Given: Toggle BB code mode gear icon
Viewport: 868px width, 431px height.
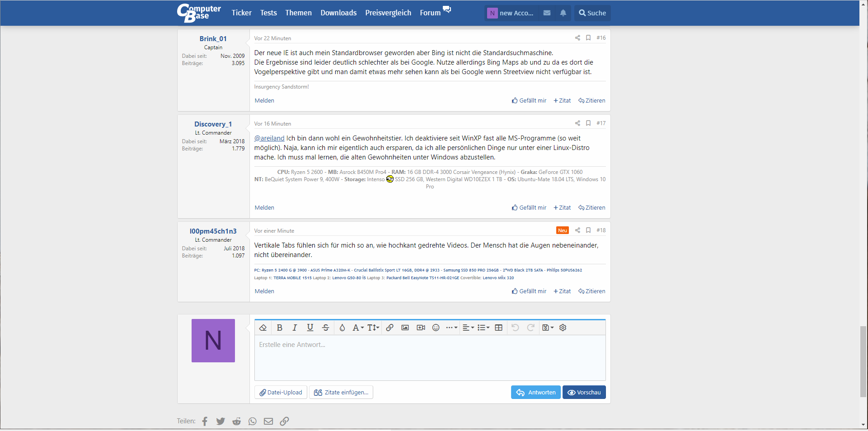Looking at the screenshot, I should [x=563, y=328].
